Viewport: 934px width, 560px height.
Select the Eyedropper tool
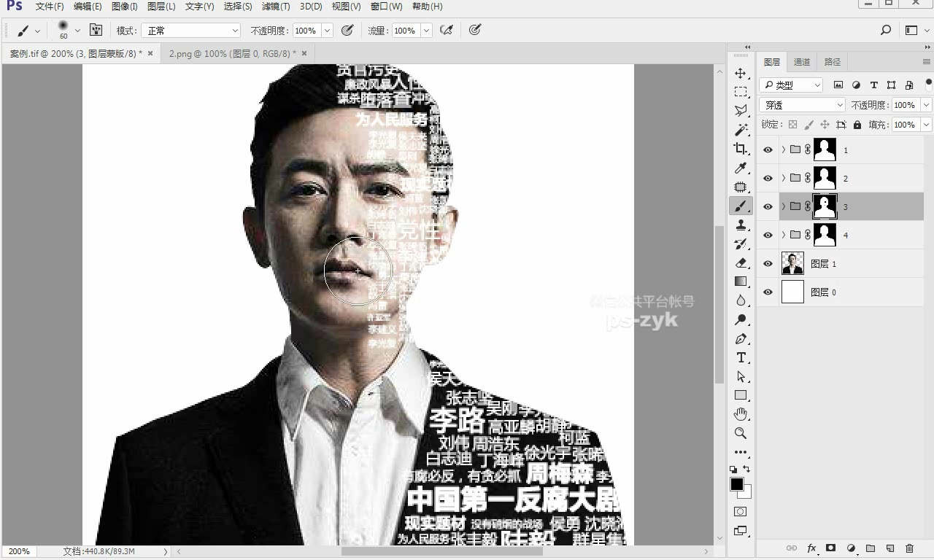click(x=741, y=168)
